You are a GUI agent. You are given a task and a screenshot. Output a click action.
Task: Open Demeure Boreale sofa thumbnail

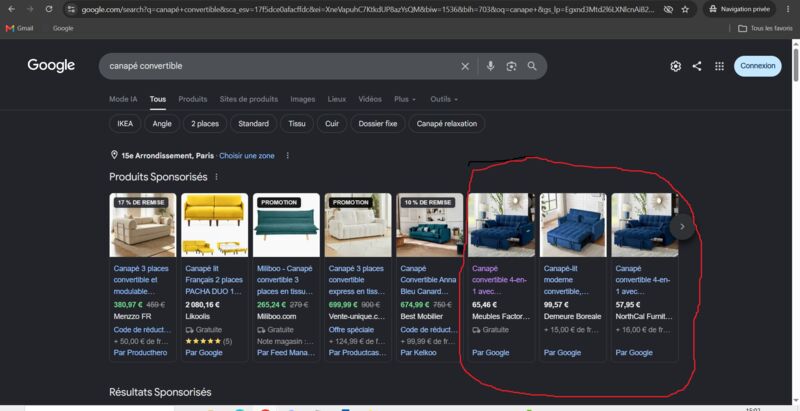573,225
